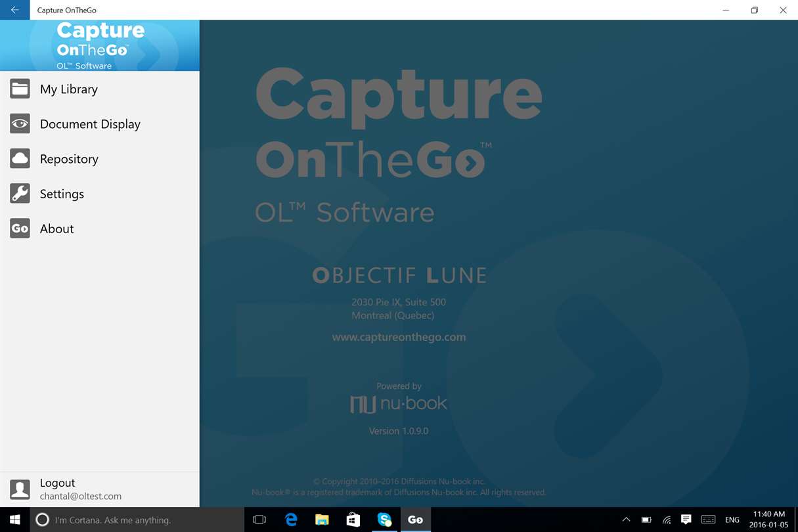Select My Library menu item
Viewport: 798px width, 532px height.
[100, 89]
